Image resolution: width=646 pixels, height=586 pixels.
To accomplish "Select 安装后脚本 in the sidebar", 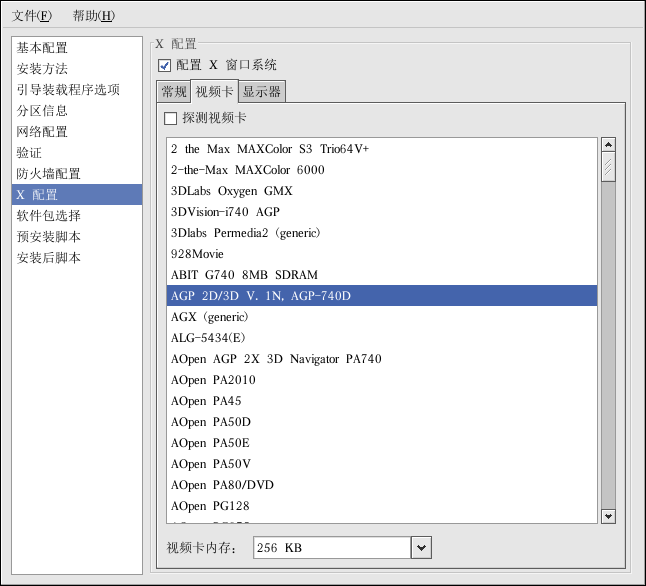I will [49, 258].
